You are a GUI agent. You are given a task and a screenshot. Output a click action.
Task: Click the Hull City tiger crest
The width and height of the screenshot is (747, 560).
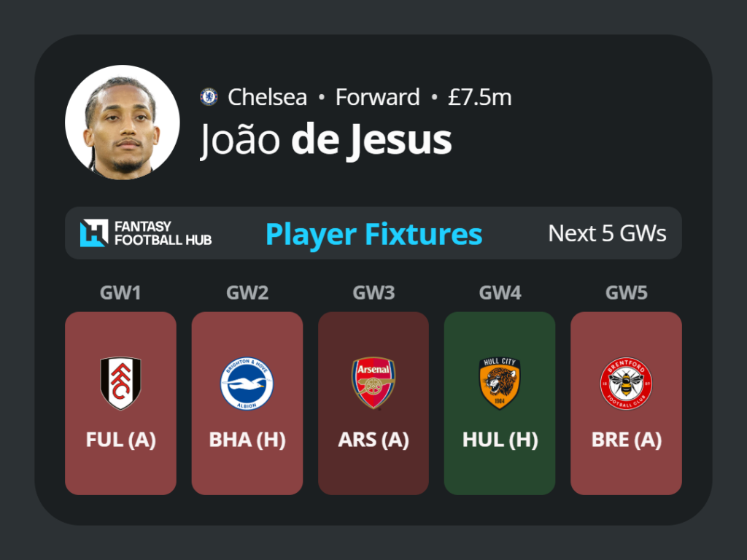pyautogui.click(x=500, y=384)
